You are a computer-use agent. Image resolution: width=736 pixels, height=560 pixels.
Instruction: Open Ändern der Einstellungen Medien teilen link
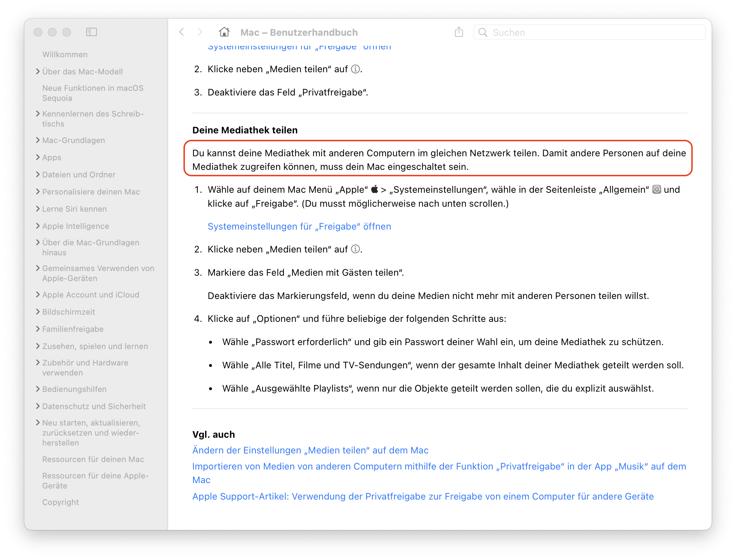click(x=310, y=450)
